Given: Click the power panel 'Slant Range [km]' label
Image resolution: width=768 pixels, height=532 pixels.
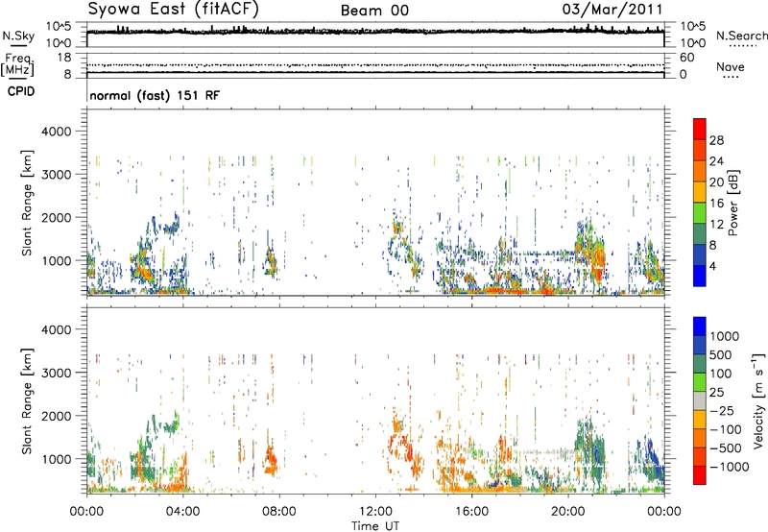Looking at the screenshot, I should [27, 203].
